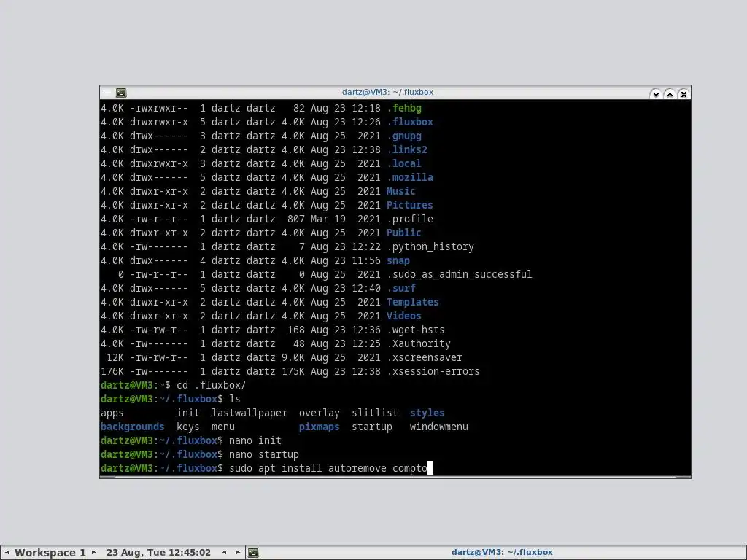
Task: Click the .sudo_as_admin_successful file name
Action: 460,274
